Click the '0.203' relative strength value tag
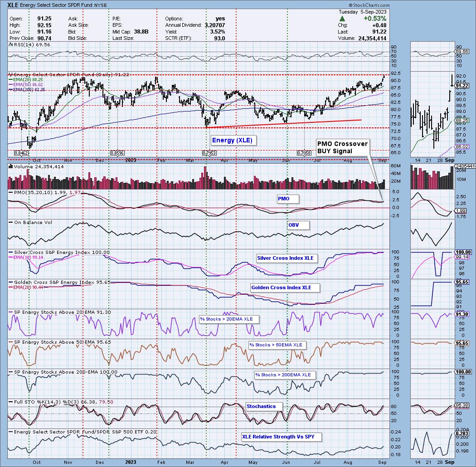This screenshot has width=476, height=467. pyautogui.click(x=462, y=434)
